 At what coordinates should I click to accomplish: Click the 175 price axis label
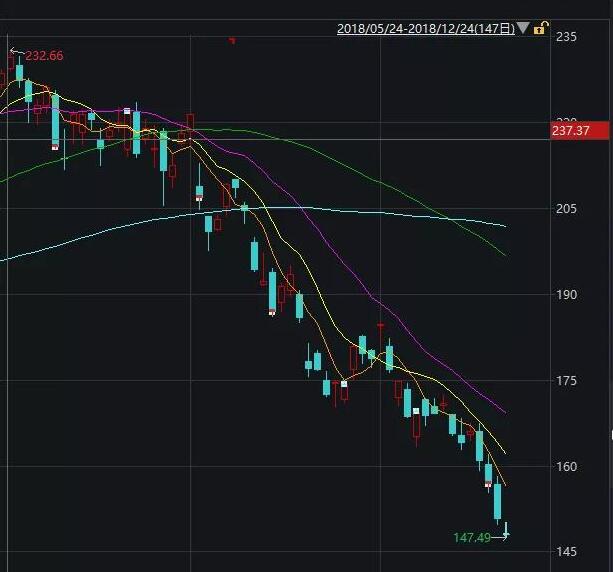click(566, 380)
